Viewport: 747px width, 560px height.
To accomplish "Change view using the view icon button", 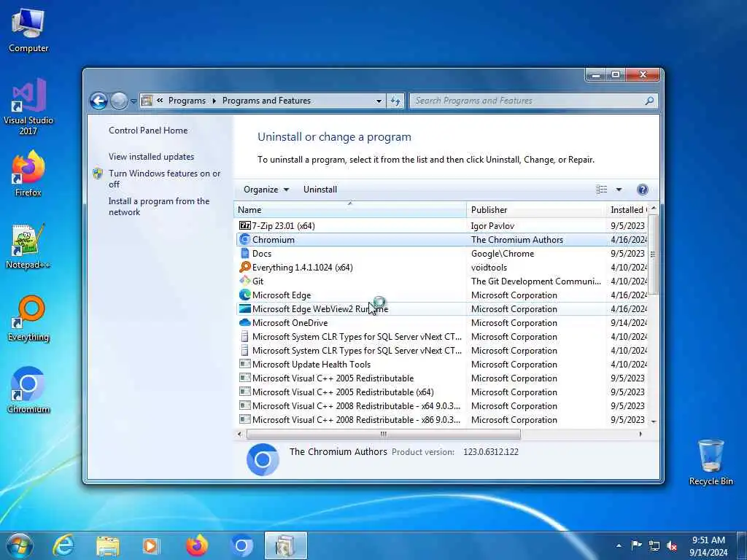I will (x=602, y=190).
